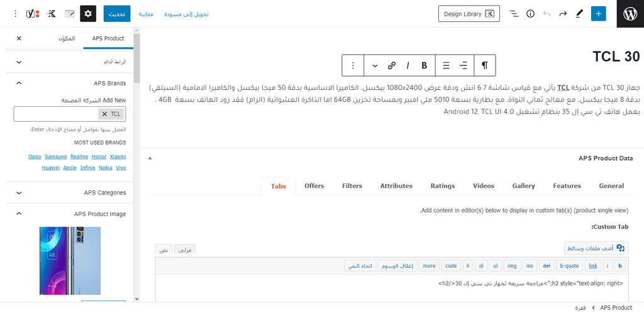Select the Oppo brand link

[35, 156]
